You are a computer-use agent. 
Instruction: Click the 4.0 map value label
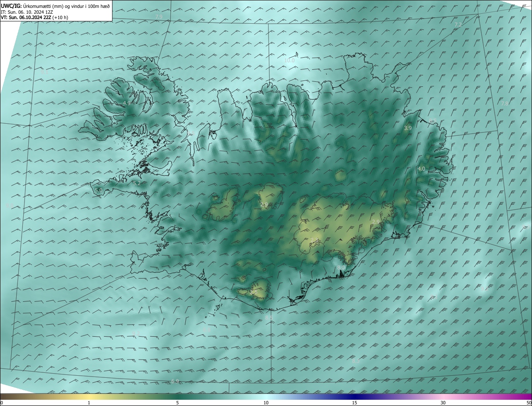pyautogui.click(x=421, y=169)
